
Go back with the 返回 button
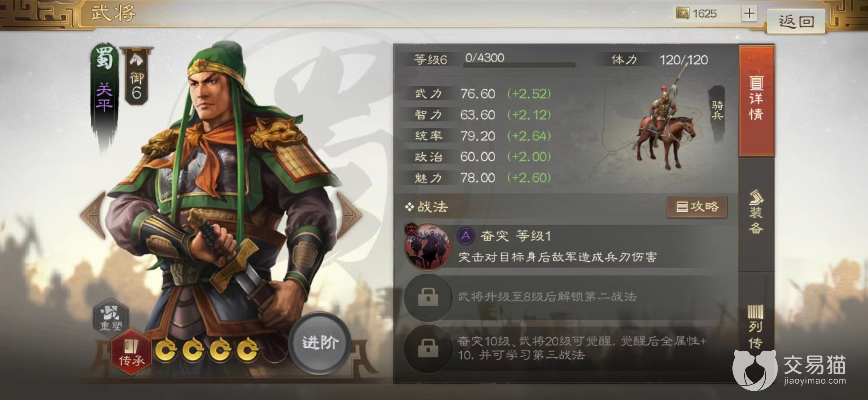tap(796, 21)
